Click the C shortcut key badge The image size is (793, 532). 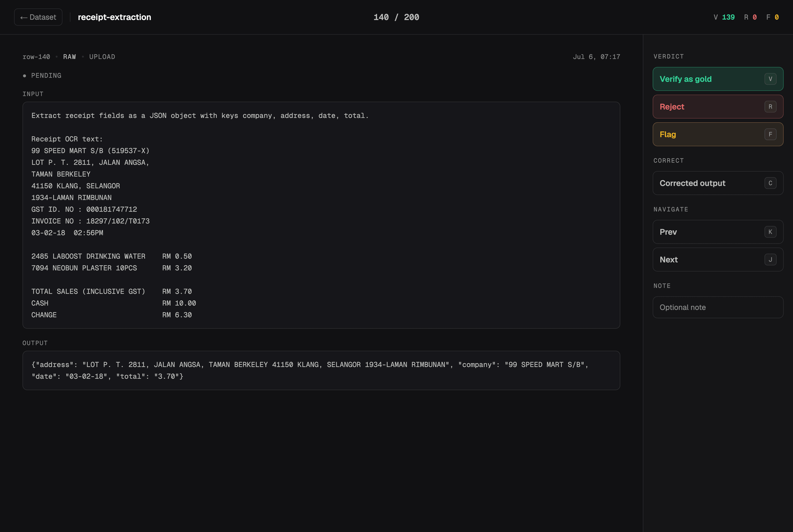click(x=770, y=183)
